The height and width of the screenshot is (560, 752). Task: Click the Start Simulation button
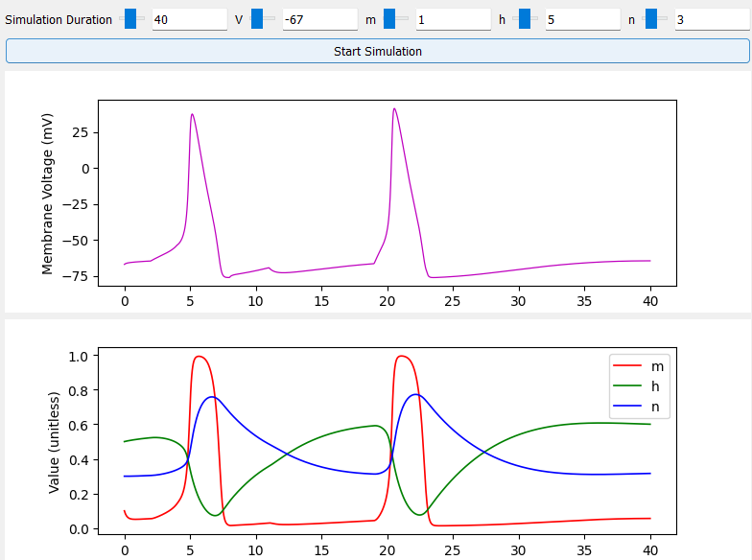tap(378, 51)
